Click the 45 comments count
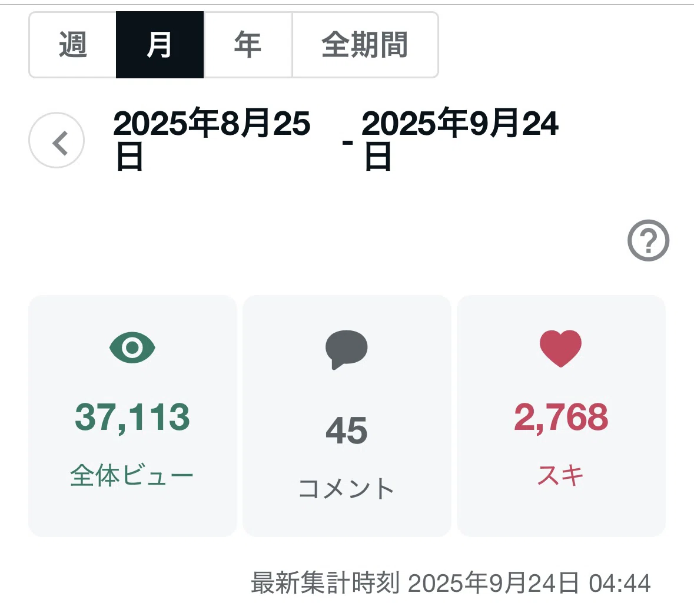The width and height of the screenshot is (694, 616). point(347,430)
